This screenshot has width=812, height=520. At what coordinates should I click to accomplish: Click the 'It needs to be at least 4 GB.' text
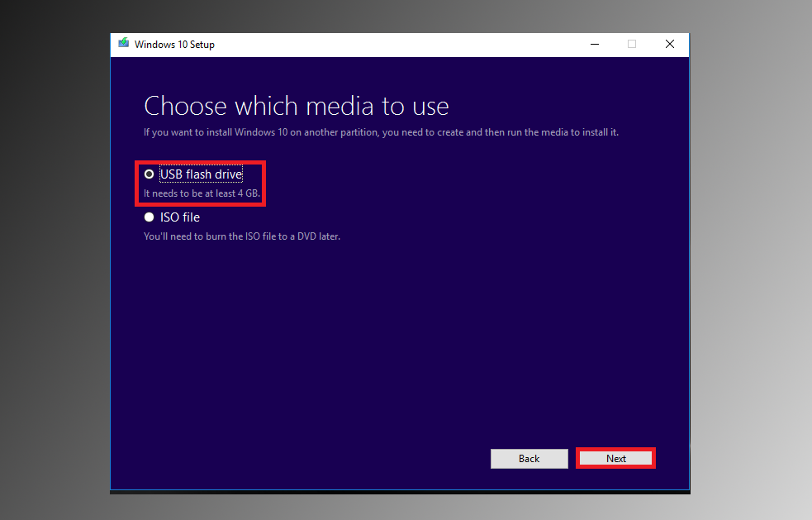pos(202,193)
